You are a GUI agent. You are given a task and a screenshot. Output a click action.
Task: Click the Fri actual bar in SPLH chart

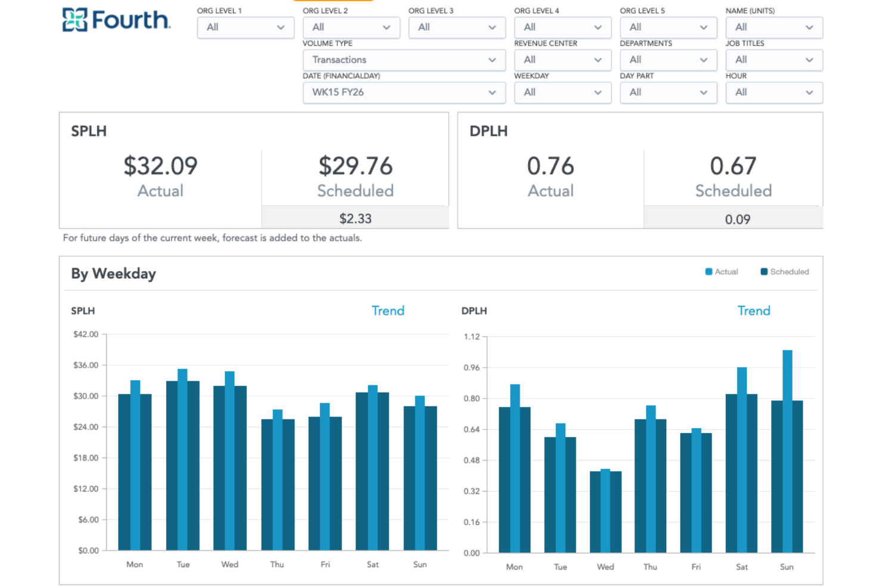325,477
